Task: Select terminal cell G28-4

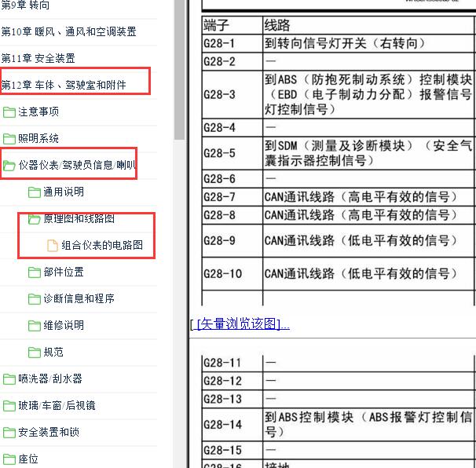Action: 233,127
